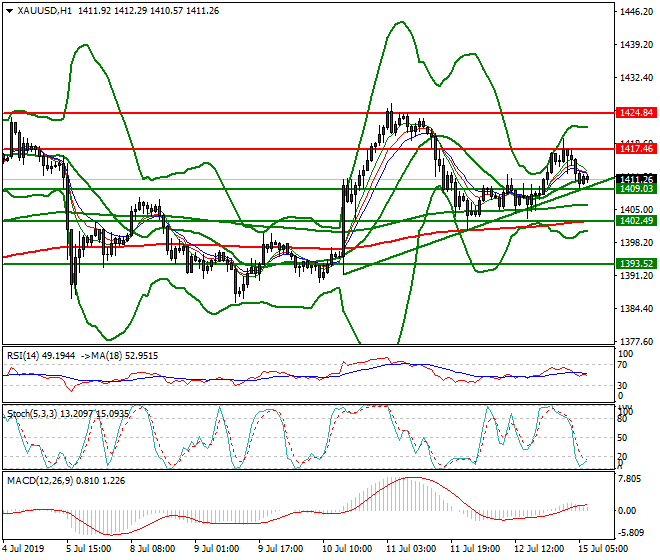Image resolution: width=660 pixels, height=560 pixels.
Task: Click the 1405.00 price scale value
Action: 636,210
